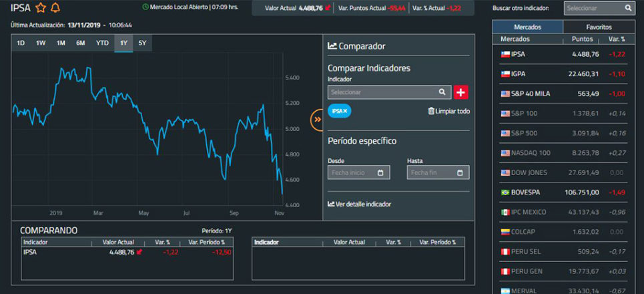Click the magnifier in Indicador search field

[x=442, y=92]
